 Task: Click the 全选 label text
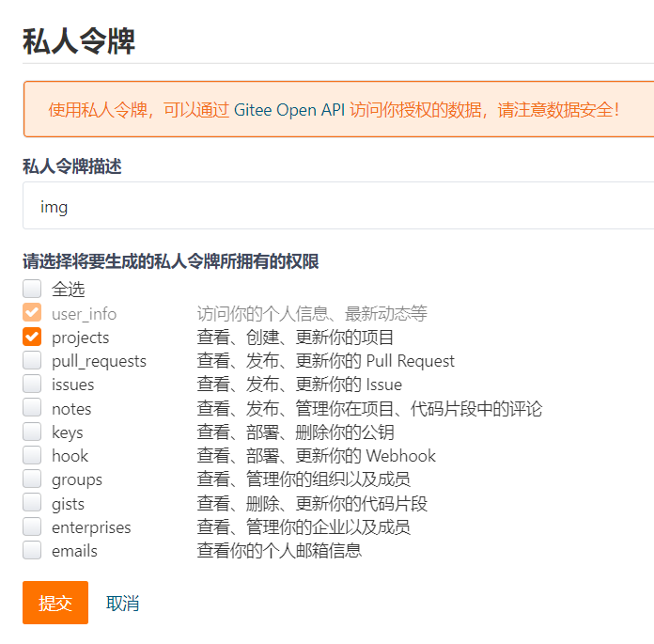tap(68, 290)
